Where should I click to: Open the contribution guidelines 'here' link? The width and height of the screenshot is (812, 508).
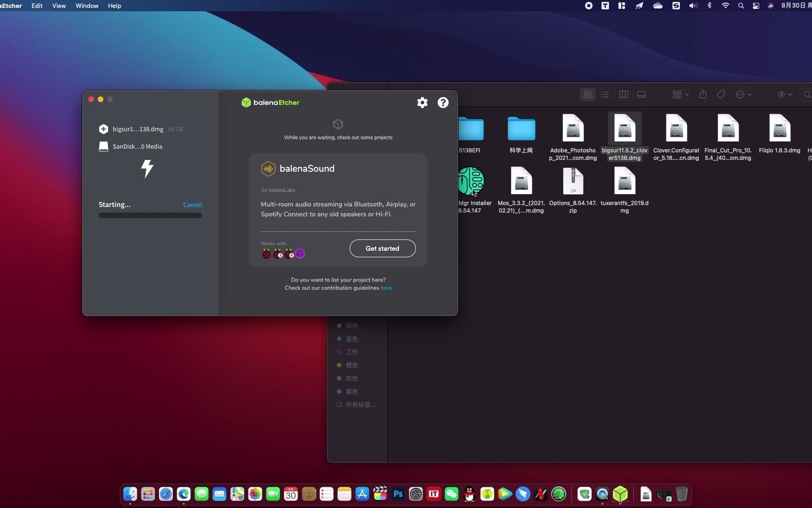pyautogui.click(x=386, y=288)
